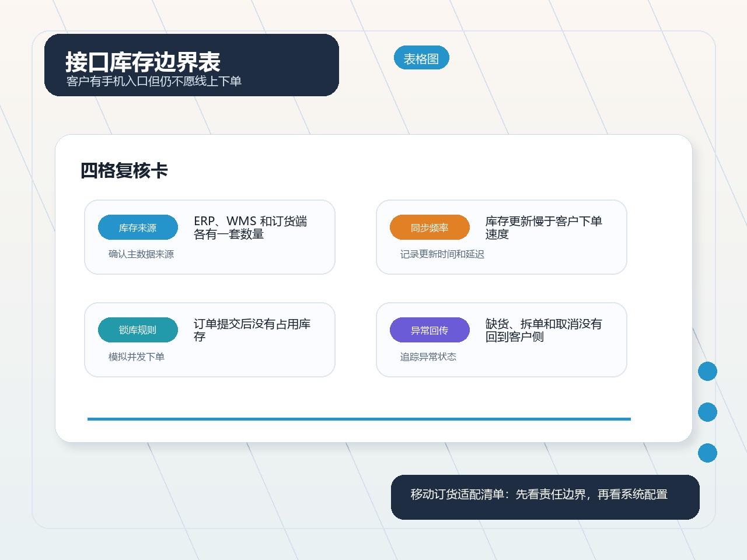This screenshot has width=747, height=560.
Task: Click subtitle 客户有手机入口但仍不愿线上下单
Action: [154, 81]
